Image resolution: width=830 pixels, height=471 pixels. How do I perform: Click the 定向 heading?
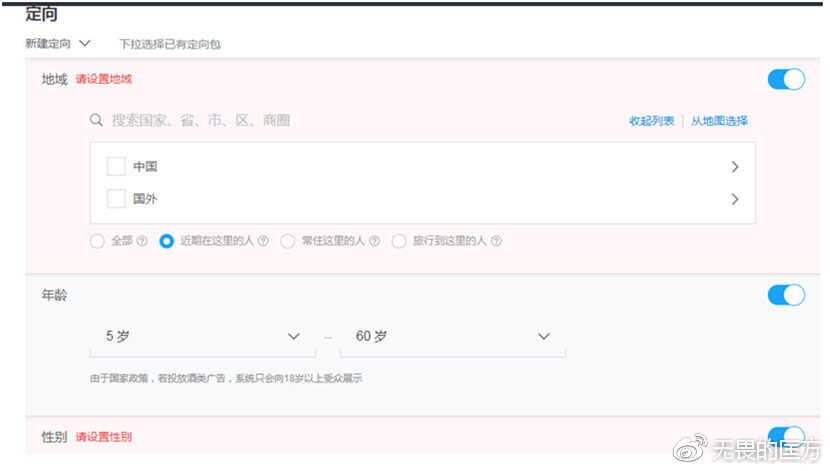coord(41,14)
